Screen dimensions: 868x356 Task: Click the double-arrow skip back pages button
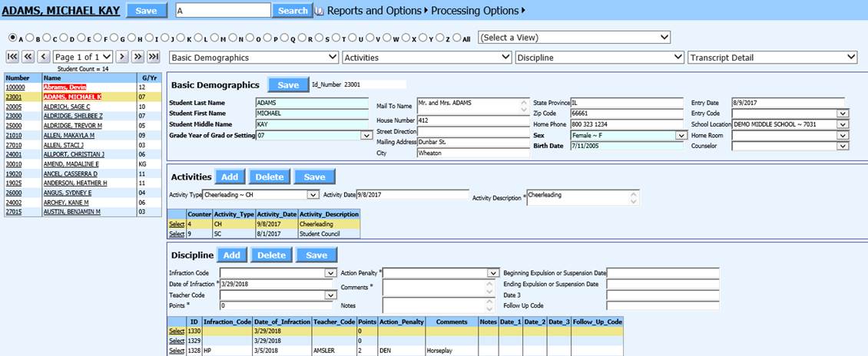pyautogui.click(x=28, y=57)
